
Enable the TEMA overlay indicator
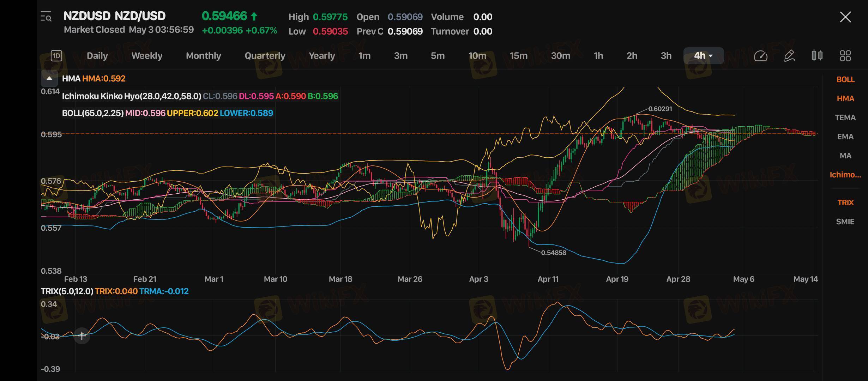point(845,118)
